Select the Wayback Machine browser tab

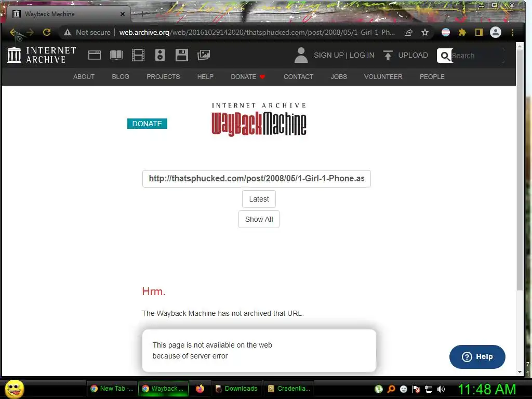pyautogui.click(x=68, y=14)
